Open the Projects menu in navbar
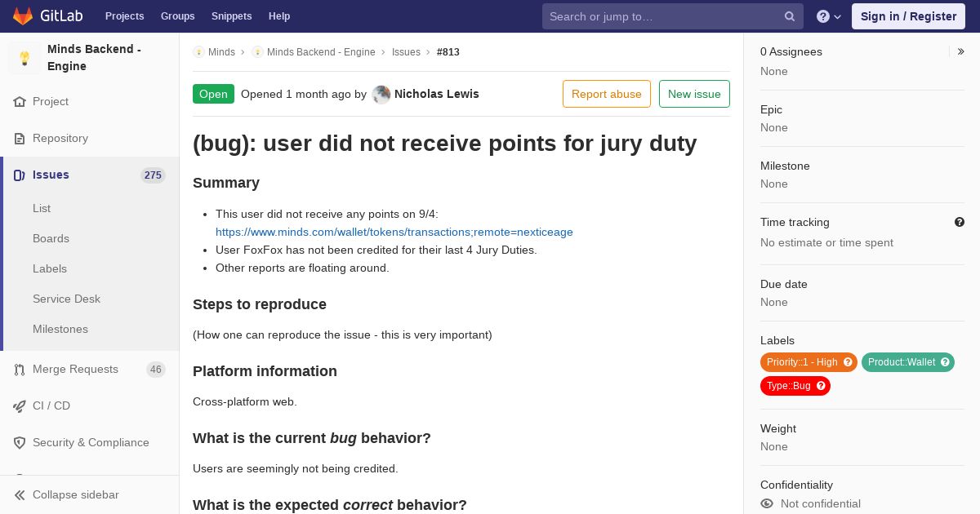Image resolution: width=980 pixels, height=514 pixels. (125, 16)
